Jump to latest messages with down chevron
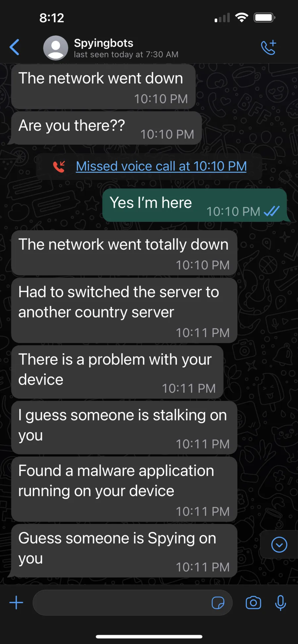 tap(279, 544)
